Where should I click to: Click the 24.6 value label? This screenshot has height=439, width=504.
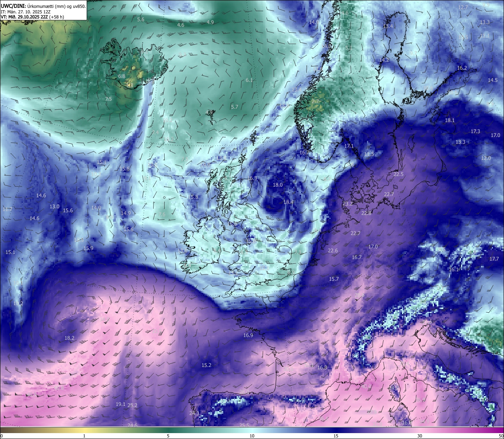coord(132,425)
